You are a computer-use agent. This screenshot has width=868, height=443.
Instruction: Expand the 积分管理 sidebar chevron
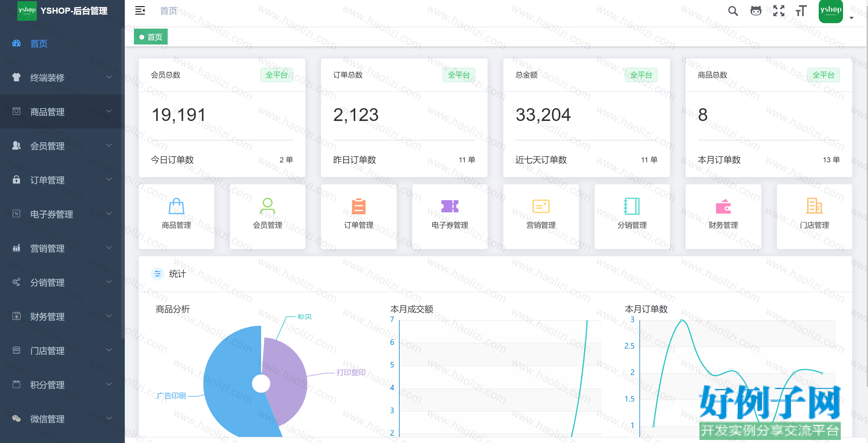point(109,384)
